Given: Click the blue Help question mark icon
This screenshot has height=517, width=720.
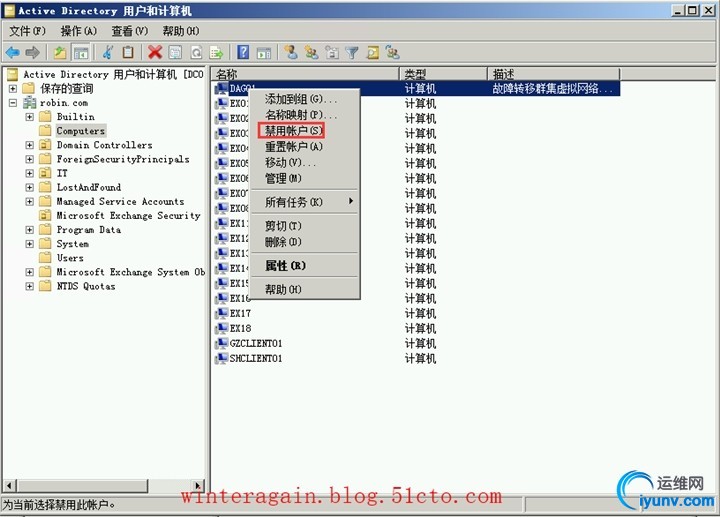Looking at the screenshot, I should tap(243, 52).
